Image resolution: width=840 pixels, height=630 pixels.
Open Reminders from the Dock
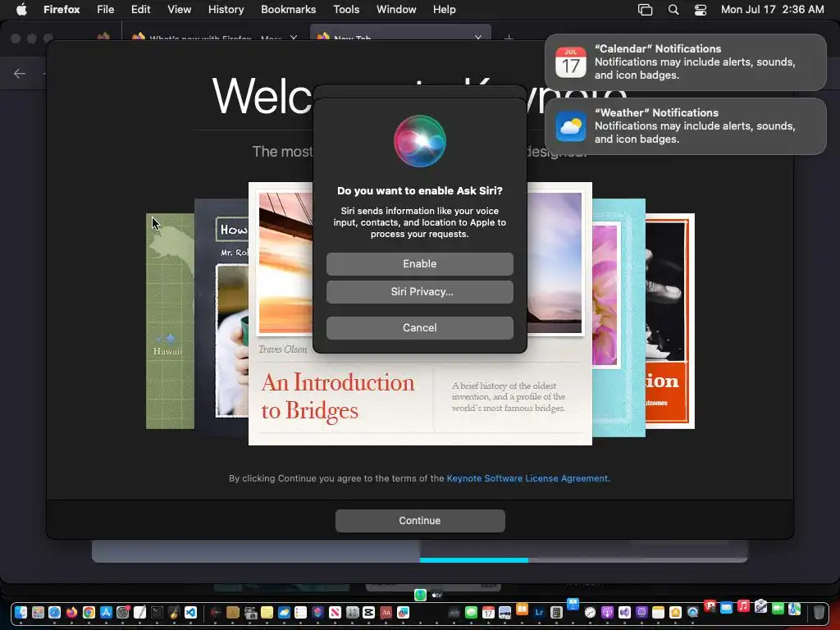[300, 612]
